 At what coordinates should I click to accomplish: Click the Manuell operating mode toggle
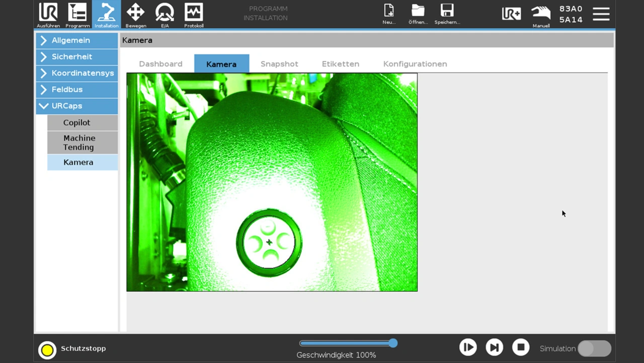click(x=541, y=15)
